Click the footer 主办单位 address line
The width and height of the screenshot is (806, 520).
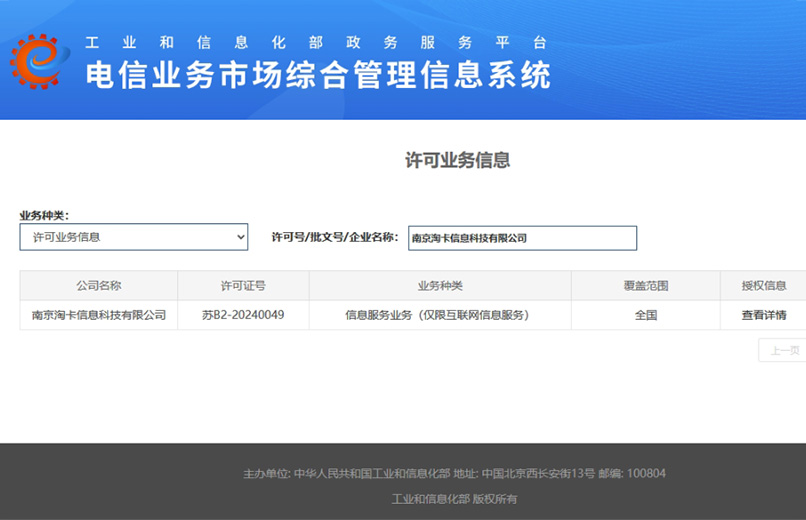[454, 473]
